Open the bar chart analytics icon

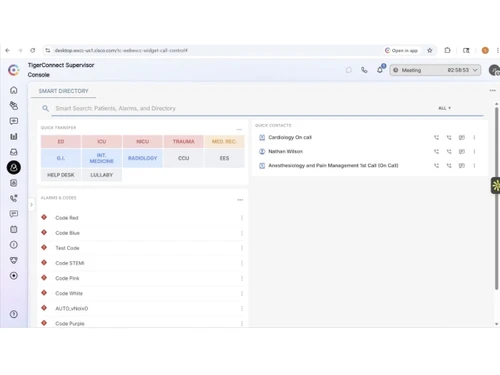coord(14,136)
